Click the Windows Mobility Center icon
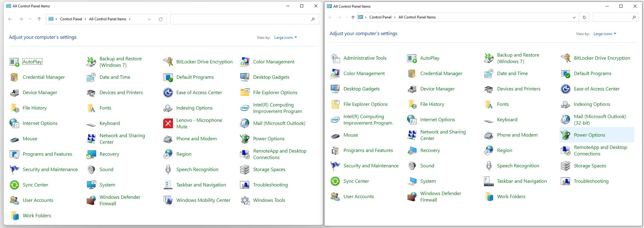The width and height of the screenshot is (644, 228). click(x=168, y=200)
